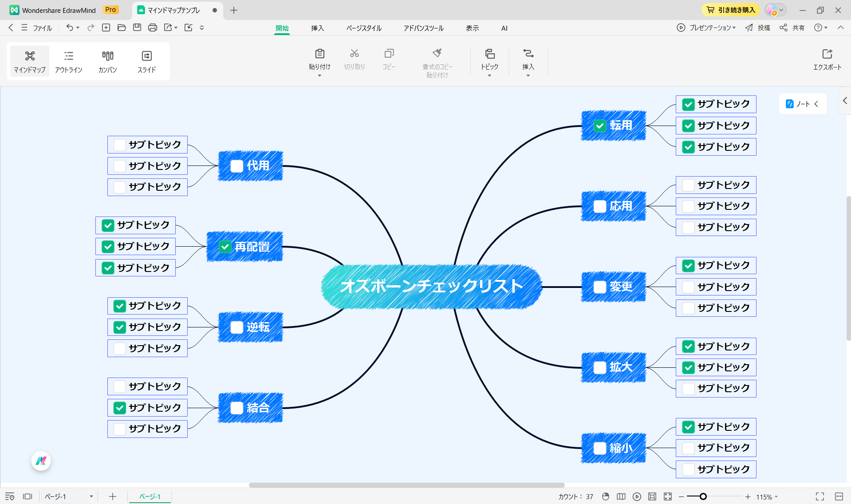
Task: Click the undo arrow icon
Action: click(x=69, y=28)
